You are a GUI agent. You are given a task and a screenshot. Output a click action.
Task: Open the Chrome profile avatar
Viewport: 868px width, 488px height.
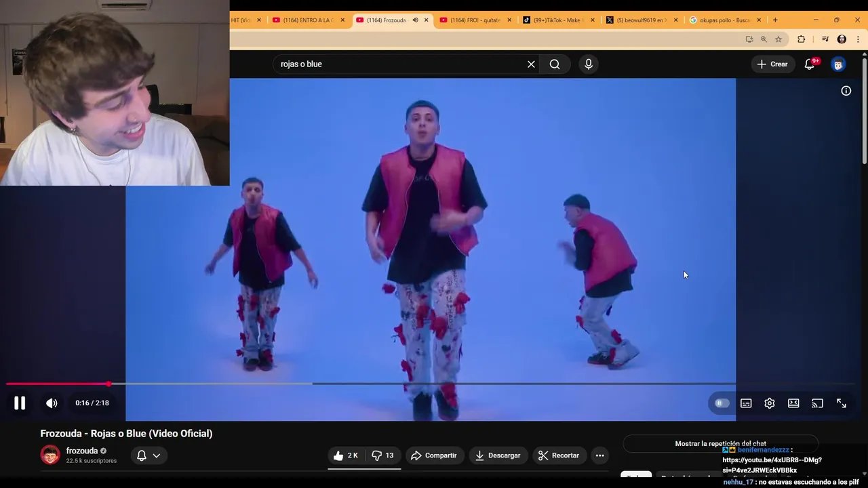point(842,39)
